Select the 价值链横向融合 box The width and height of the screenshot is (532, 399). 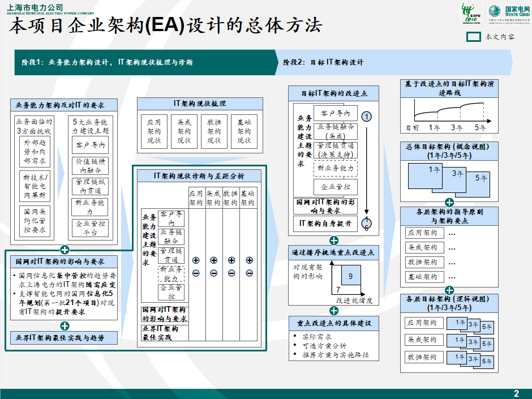[x=90, y=166]
